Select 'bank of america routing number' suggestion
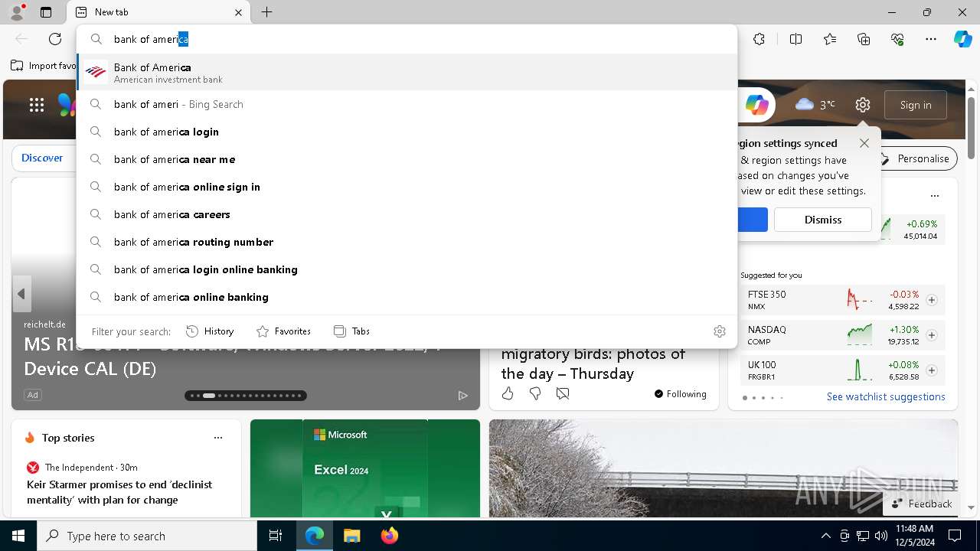 click(x=407, y=242)
